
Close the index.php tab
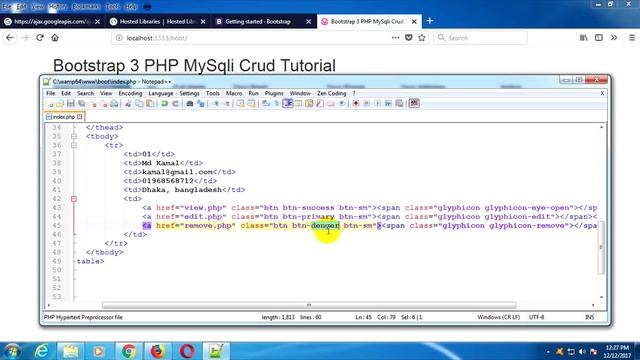click(80, 117)
